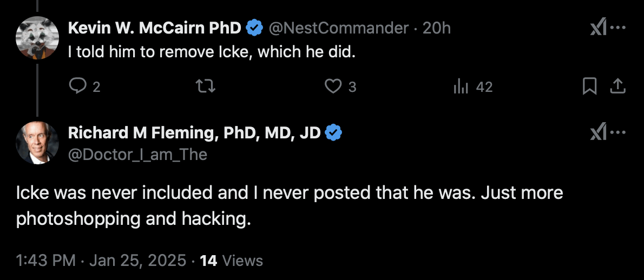Open Grok explain on Kevin's tweet
The height and width of the screenshot is (280, 644).
[x=598, y=27]
